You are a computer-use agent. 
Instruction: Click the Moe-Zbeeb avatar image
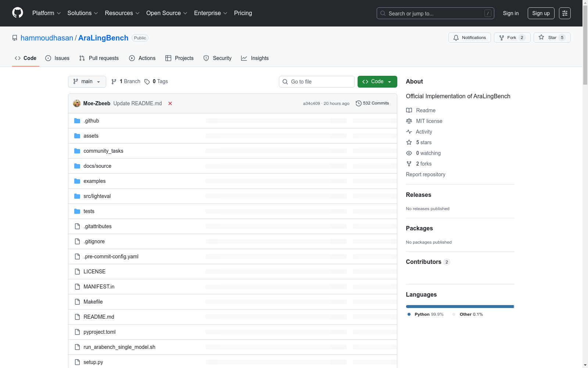pos(77,103)
